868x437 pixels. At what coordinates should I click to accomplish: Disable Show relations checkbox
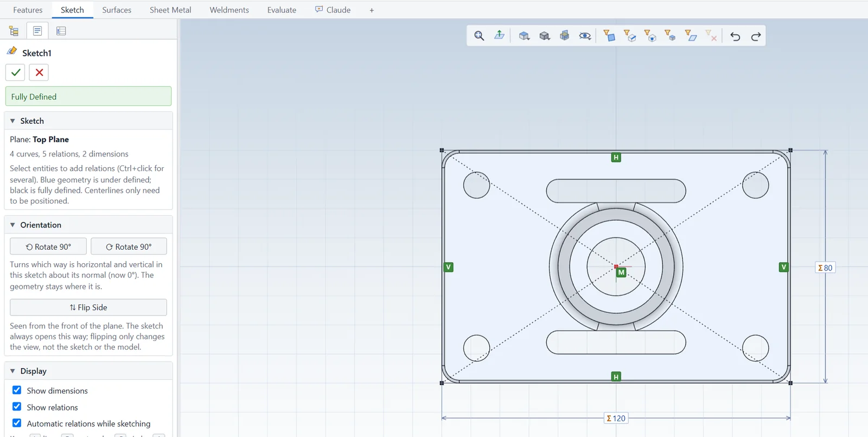[x=17, y=407]
